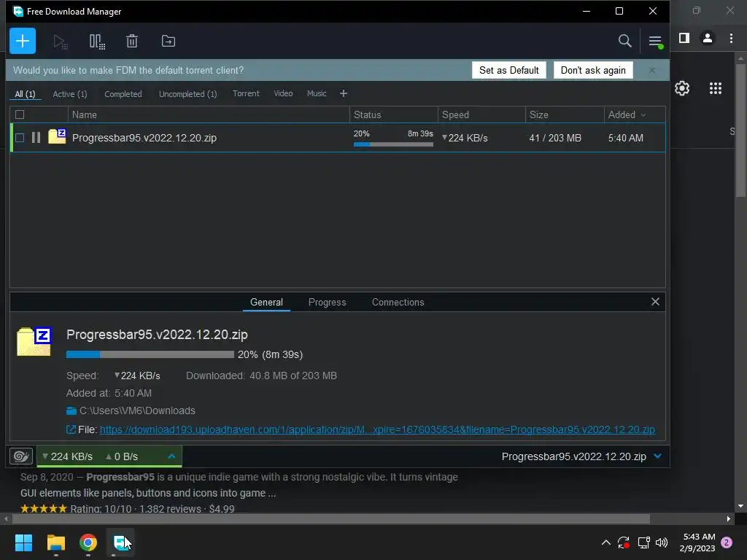Image resolution: width=747 pixels, height=560 pixels.
Task: Select the Music filter tab
Action: click(x=317, y=94)
